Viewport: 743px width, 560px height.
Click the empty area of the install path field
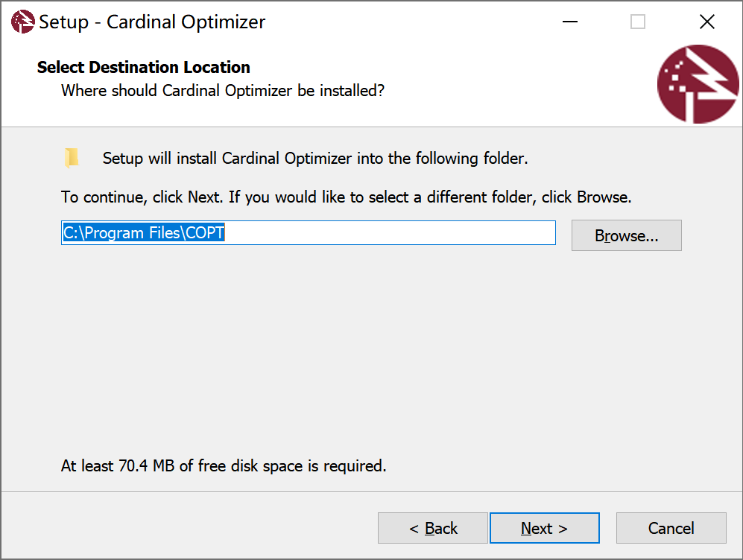[388, 233]
